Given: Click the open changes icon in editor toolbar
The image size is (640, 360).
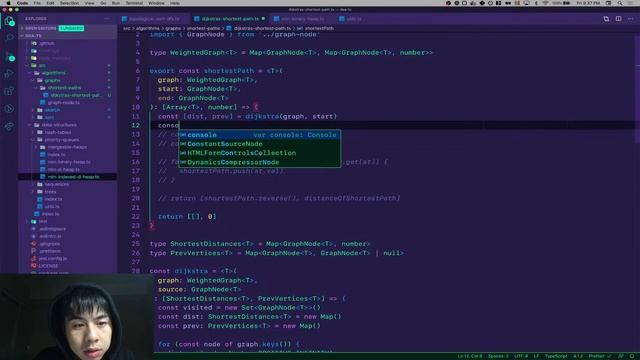Looking at the screenshot, I should pyautogui.click(x=606, y=19).
